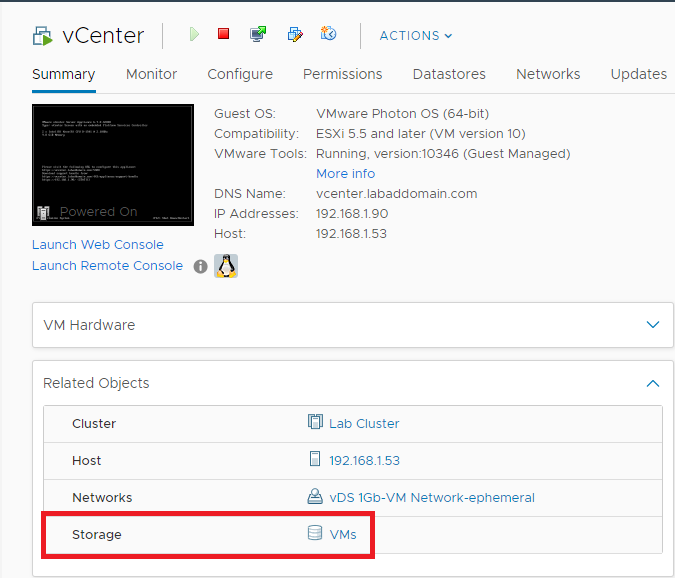Screen dimensions: 675x578
Task: Click the More info link
Action: (345, 173)
